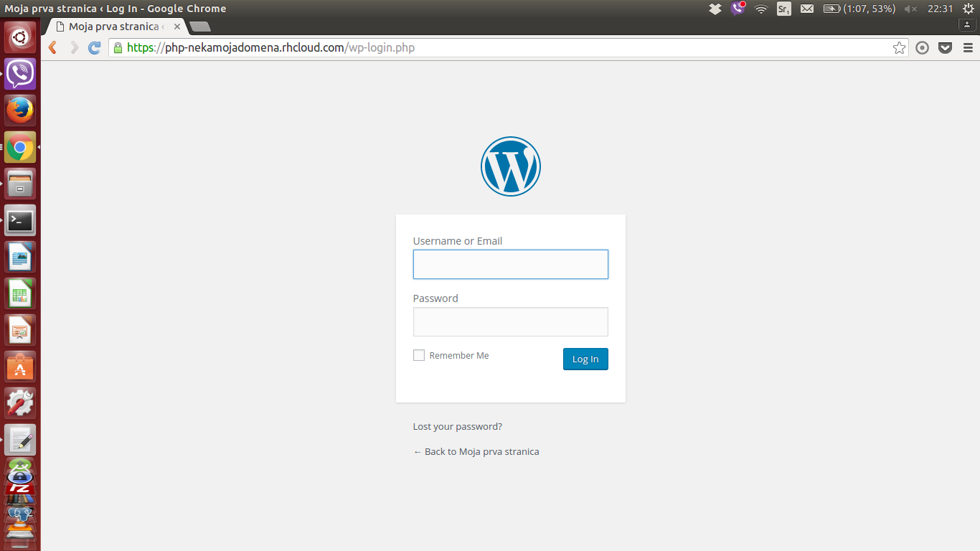Screen dimensions: 980x551
Task: Click the Chrome address bar URL
Action: click(x=271, y=48)
